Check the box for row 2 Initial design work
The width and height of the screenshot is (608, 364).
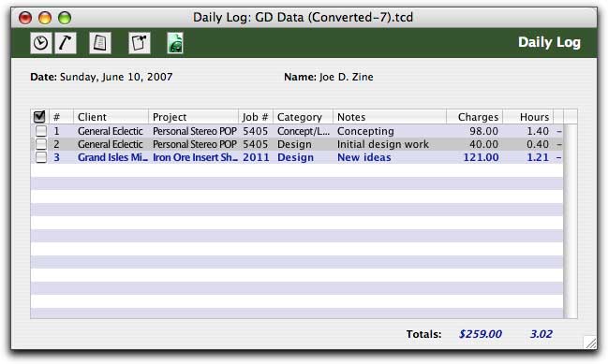click(41, 144)
